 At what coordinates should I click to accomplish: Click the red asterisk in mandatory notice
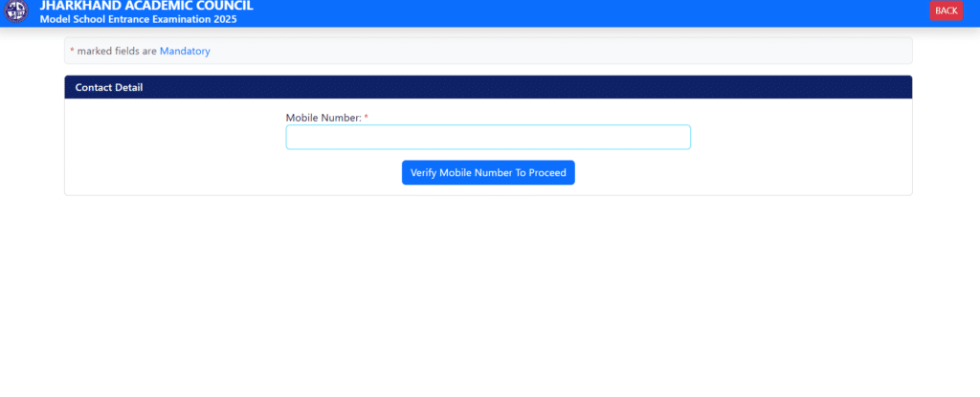72,52
